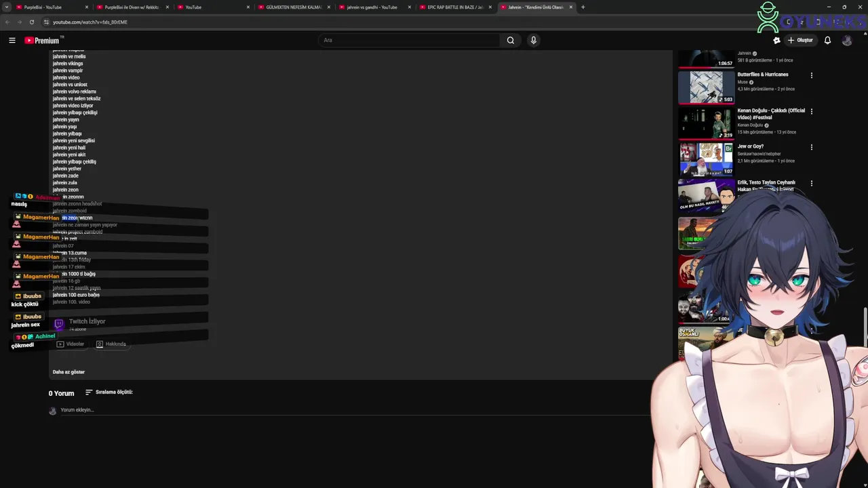The height and width of the screenshot is (488, 868).
Task: Click hashtag 'jahrein vikings'
Action: 68,64
